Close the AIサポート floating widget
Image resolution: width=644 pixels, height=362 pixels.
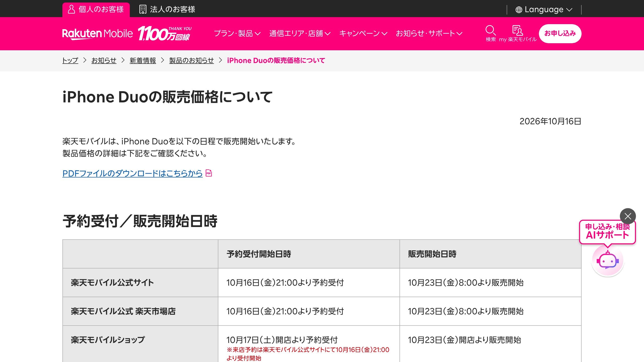click(x=628, y=216)
